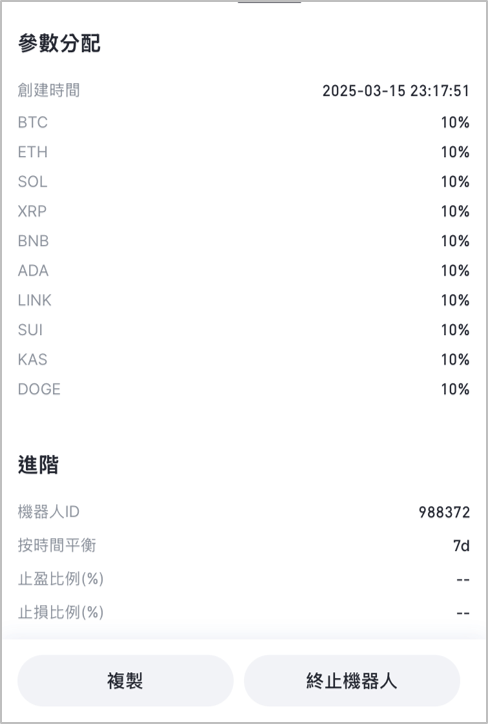The width and height of the screenshot is (488, 724).
Task: Select the DOGE allocation row
Action: coord(244,389)
